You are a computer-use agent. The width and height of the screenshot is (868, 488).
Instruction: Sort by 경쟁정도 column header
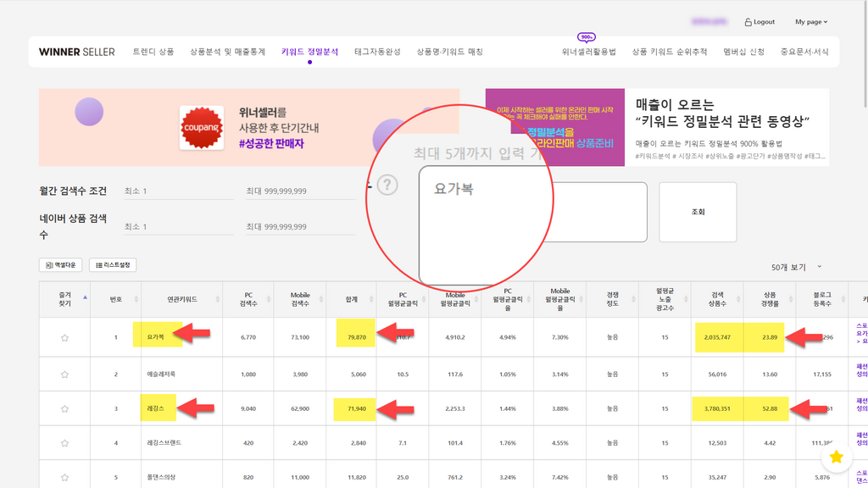pyautogui.click(x=612, y=299)
